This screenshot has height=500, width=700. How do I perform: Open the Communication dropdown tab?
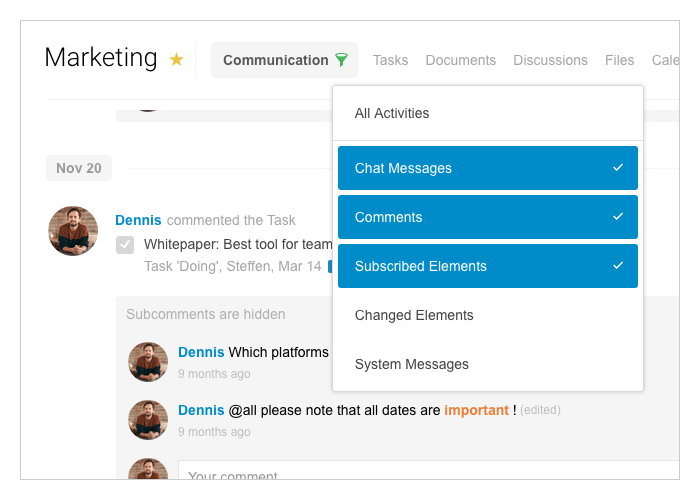point(276,60)
